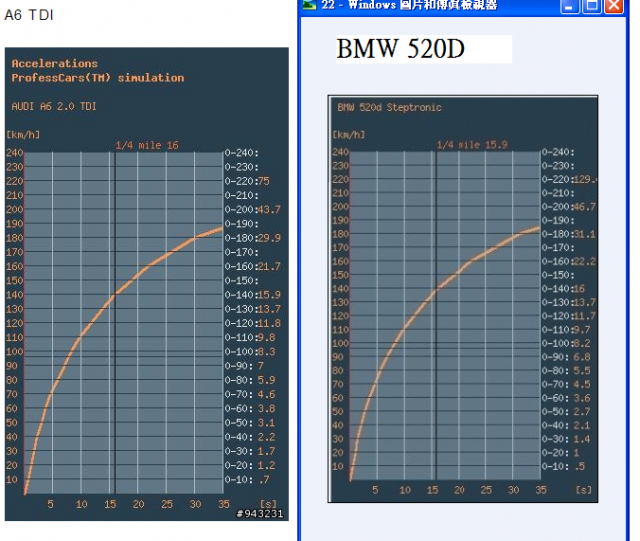Select Audi '0-10: .7' value
The height and width of the screenshot is (541, 640).
pyautogui.click(x=247, y=479)
